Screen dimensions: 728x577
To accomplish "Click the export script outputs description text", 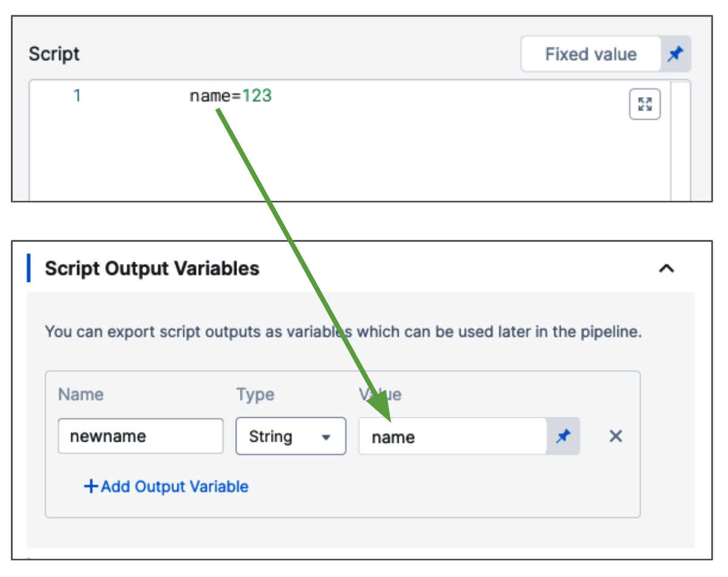I will 343,332.
